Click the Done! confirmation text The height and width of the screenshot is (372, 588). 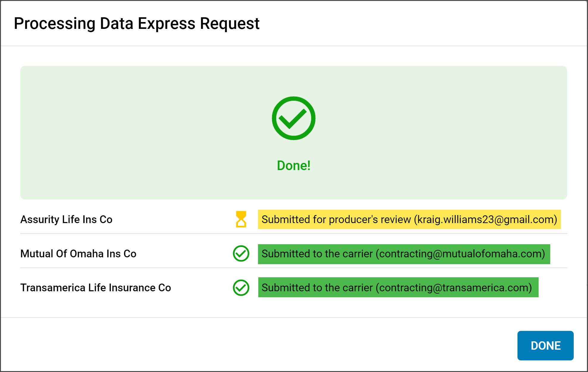(x=294, y=166)
